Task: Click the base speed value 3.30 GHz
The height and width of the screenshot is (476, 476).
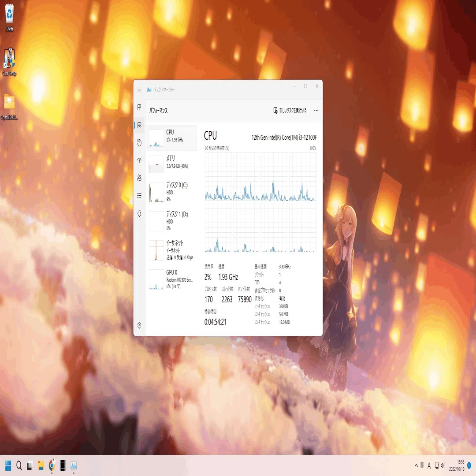Action: [x=285, y=267]
